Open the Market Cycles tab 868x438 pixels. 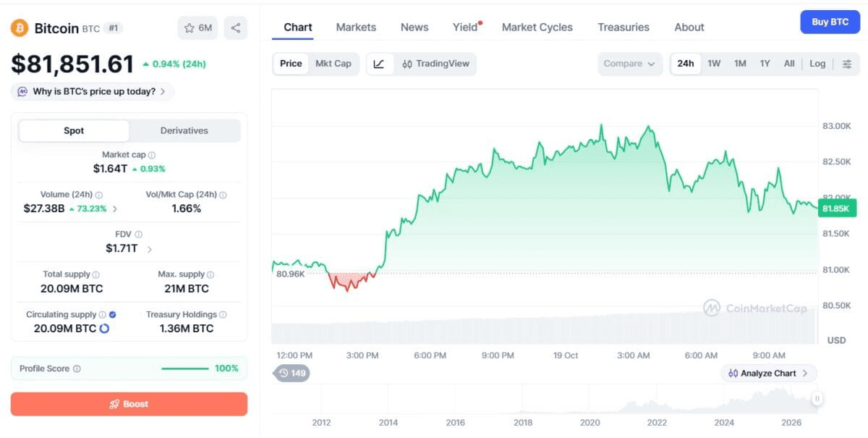tap(537, 28)
